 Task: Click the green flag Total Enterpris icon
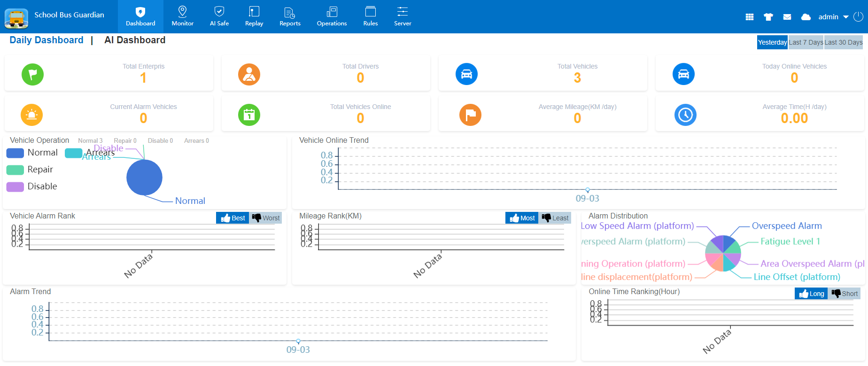tap(32, 74)
